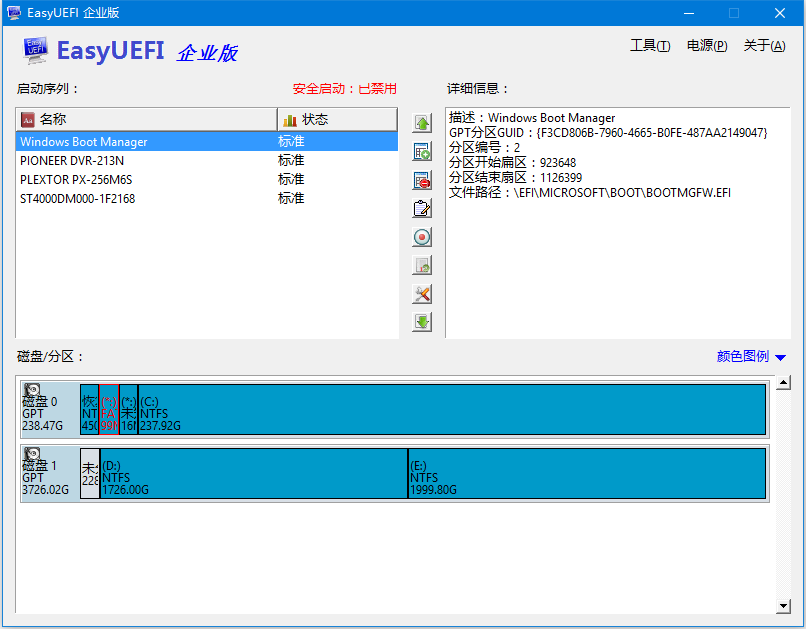806x629 pixels.
Task: Click the one-time boot red circle icon
Action: tap(422, 237)
